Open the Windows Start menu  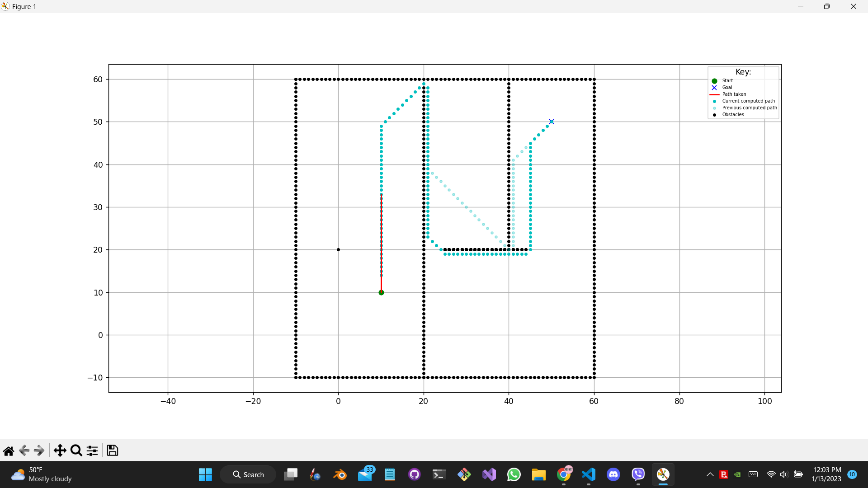pyautogui.click(x=205, y=474)
